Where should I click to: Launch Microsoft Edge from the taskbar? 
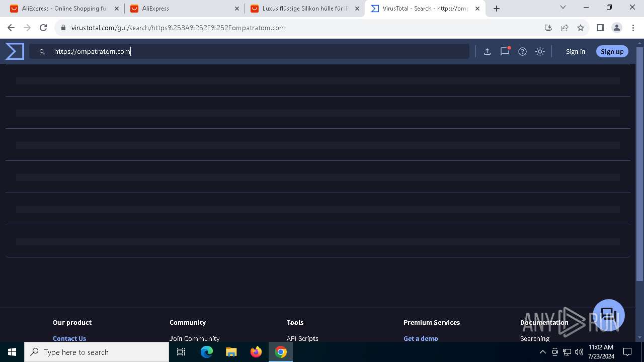(x=207, y=352)
